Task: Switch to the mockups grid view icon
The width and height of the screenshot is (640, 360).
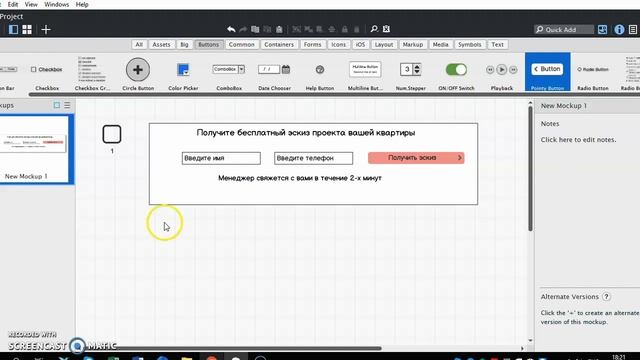Action: point(27,29)
